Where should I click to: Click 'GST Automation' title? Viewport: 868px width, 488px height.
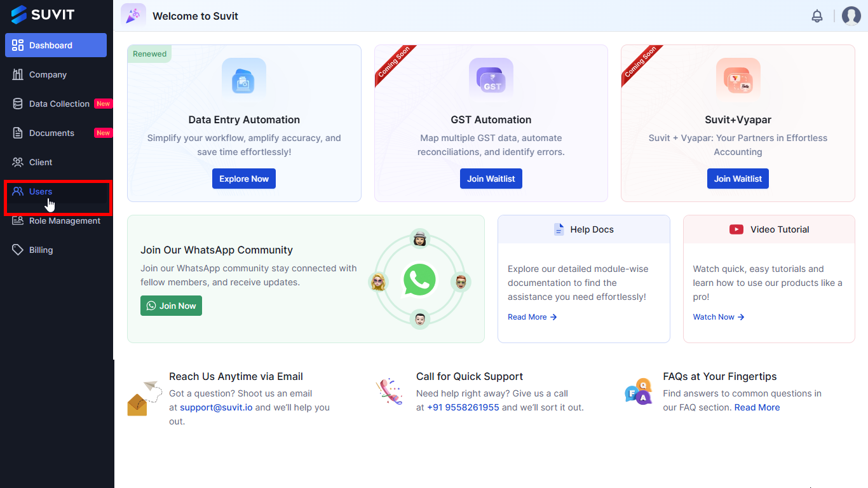click(x=491, y=119)
